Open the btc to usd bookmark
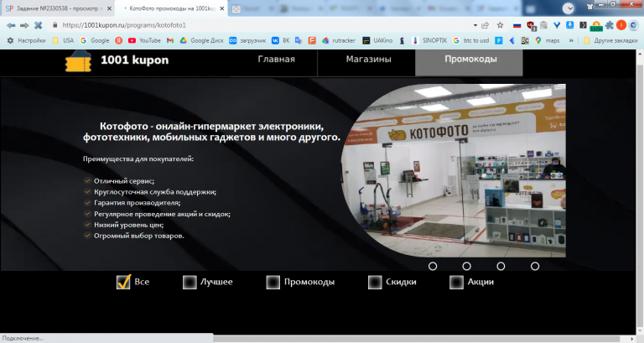 click(471, 40)
